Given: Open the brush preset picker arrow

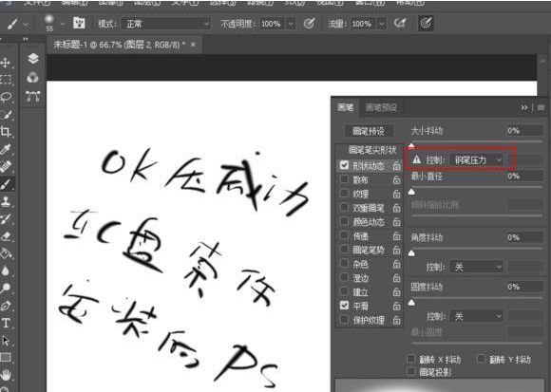Looking at the screenshot, I should pyautogui.click(x=63, y=24).
